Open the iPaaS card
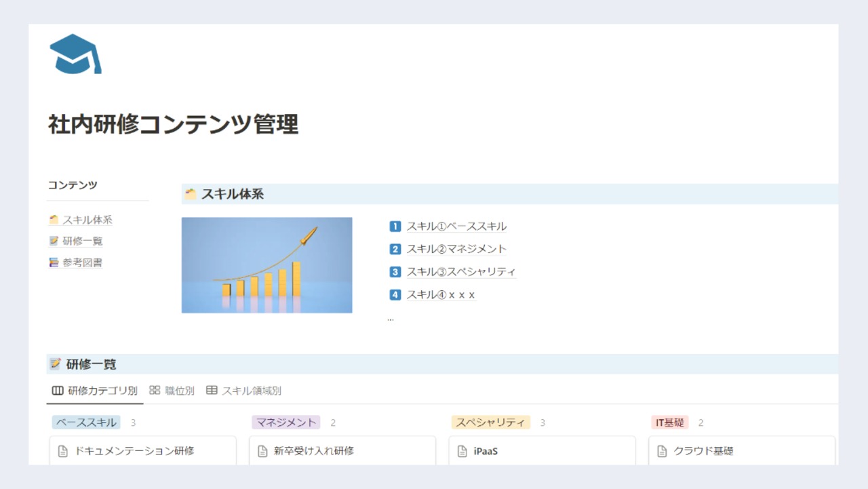 (x=542, y=451)
